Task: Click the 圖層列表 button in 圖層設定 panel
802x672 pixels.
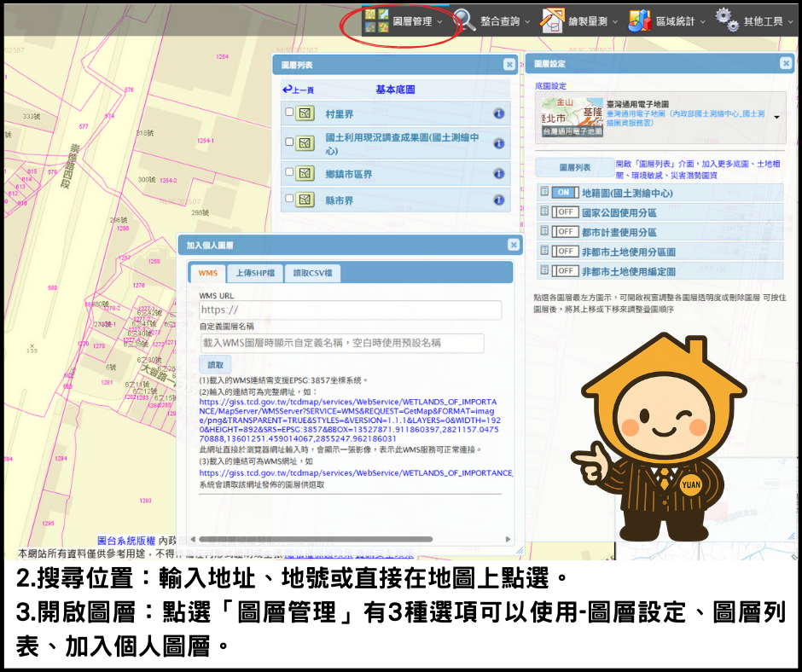Action: (x=574, y=168)
